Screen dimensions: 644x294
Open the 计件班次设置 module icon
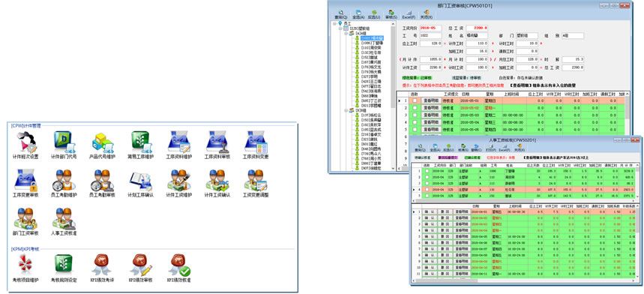pyautogui.click(x=25, y=145)
